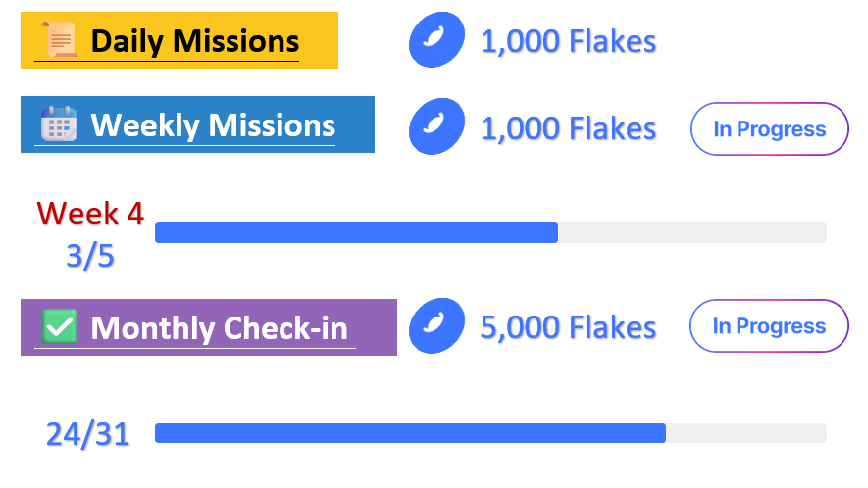Click the 5,000 Flakes reward text
868x488 pixels.
[568, 327]
